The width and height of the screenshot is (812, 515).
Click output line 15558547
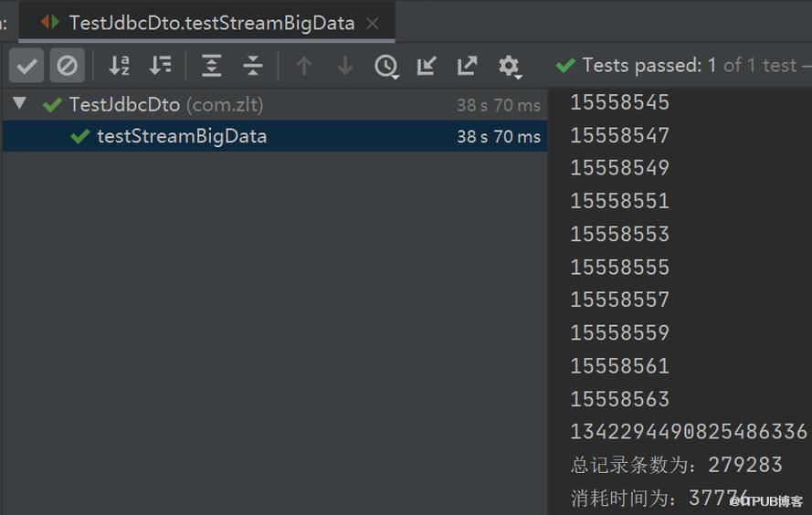620,136
